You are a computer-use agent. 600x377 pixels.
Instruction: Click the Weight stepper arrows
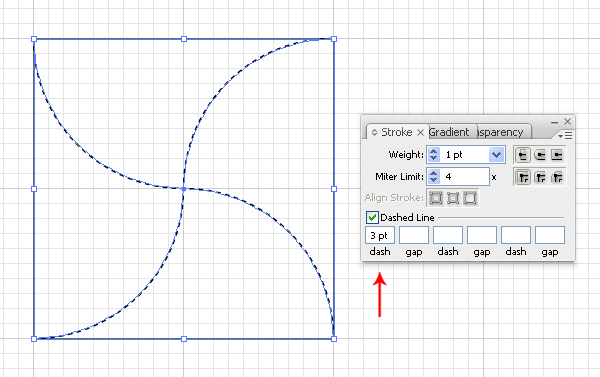[434, 155]
